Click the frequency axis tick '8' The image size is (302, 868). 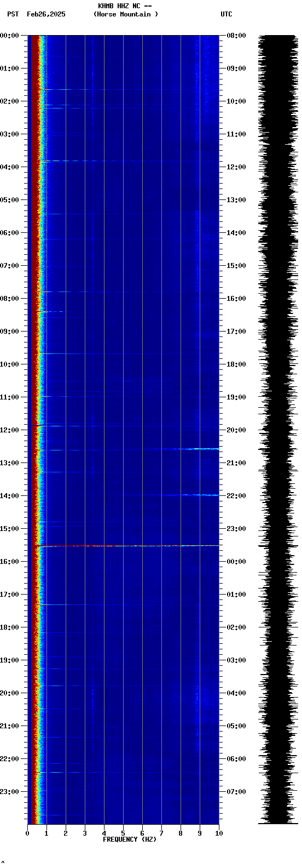point(181,833)
